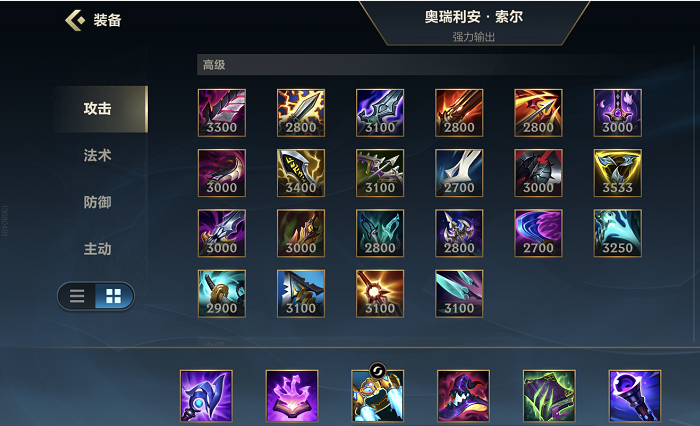Select the 3533 gold yellow trinity item
The width and height of the screenshot is (700, 426).
(x=617, y=173)
